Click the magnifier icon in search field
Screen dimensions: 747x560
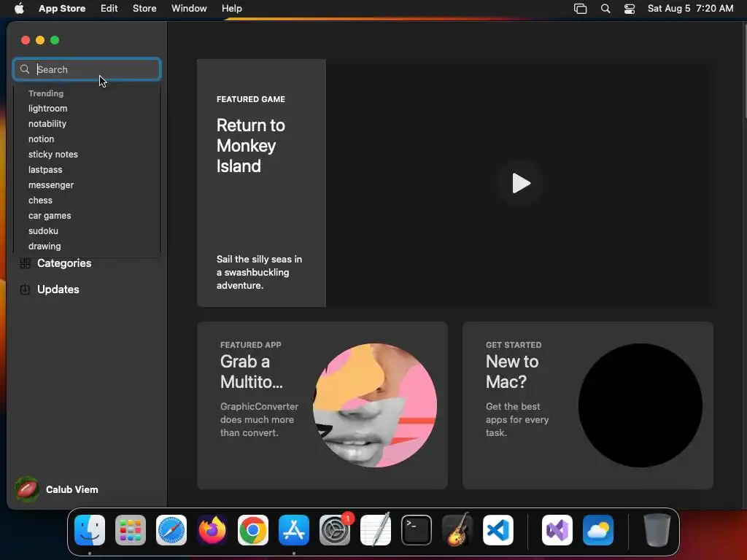[x=25, y=69]
